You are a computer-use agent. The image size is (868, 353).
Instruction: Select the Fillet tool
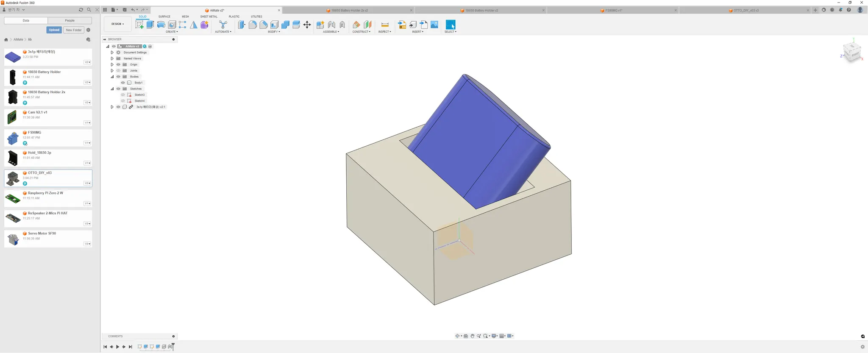[x=253, y=25]
